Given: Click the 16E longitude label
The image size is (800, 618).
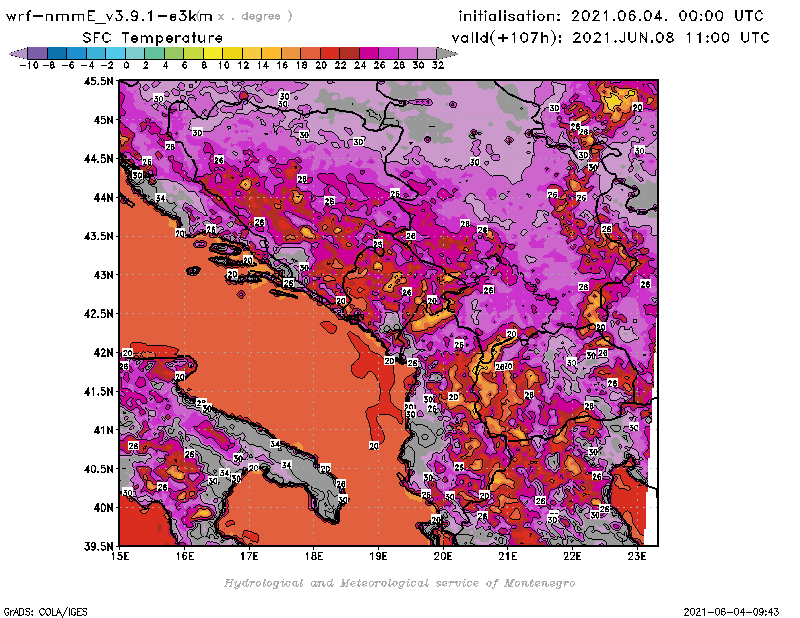Looking at the screenshot, I should click(x=185, y=556).
